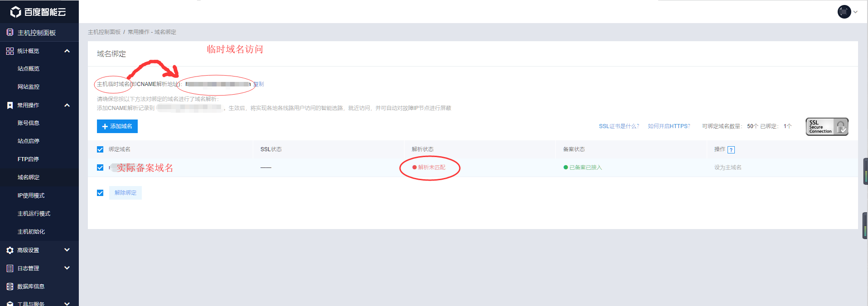Image resolution: width=868 pixels, height=306 pixels.
Task: Click the SSL Secure Connection badge
Action: [x=827, y=126]
